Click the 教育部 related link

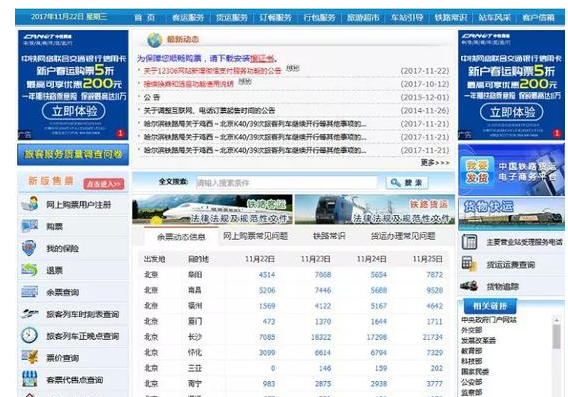tap(471, 350)
